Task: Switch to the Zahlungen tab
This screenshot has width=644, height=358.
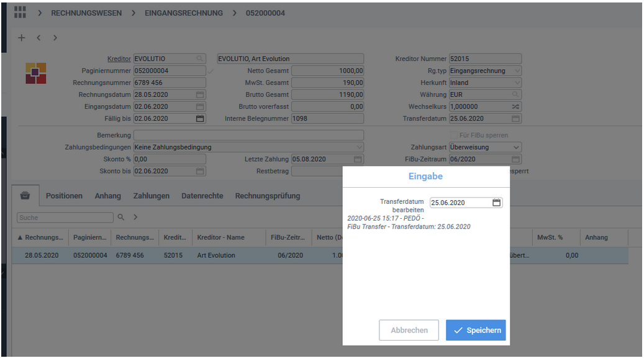Action: (151, 196)
